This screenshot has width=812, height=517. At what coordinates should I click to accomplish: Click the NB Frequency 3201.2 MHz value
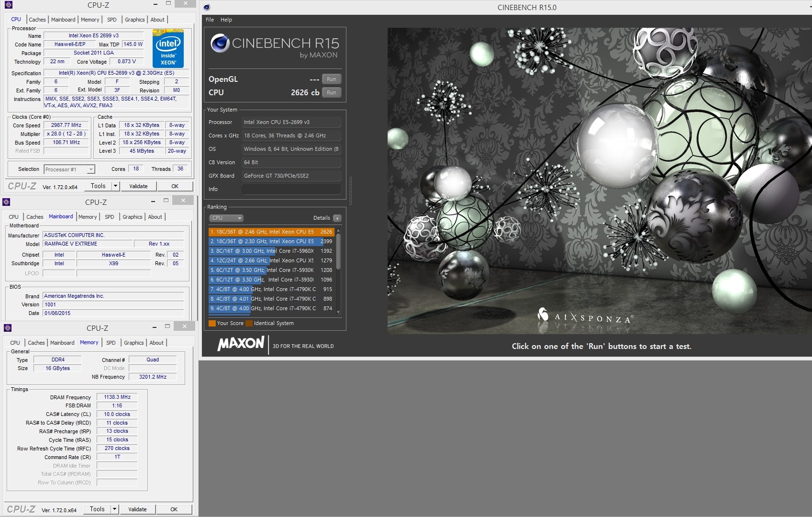(153, 377)
